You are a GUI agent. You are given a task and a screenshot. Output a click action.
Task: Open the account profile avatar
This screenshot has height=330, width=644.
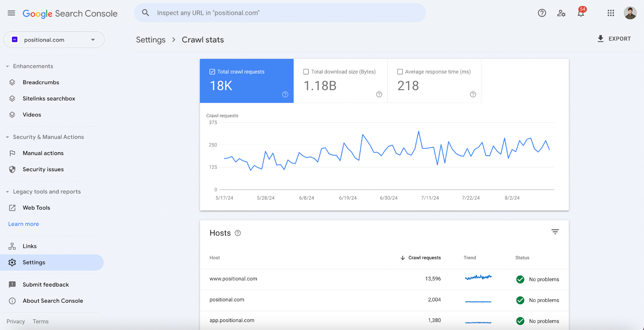[630, 13]
